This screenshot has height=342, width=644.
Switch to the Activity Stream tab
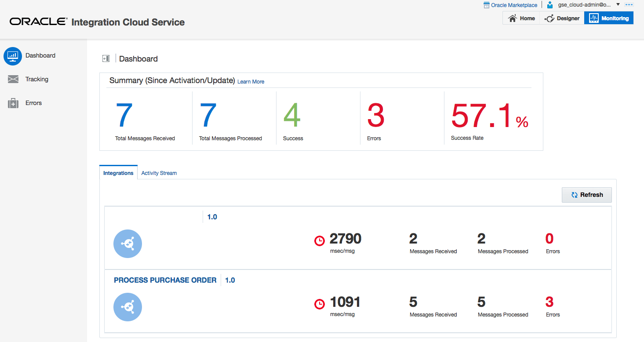[159, 173]
